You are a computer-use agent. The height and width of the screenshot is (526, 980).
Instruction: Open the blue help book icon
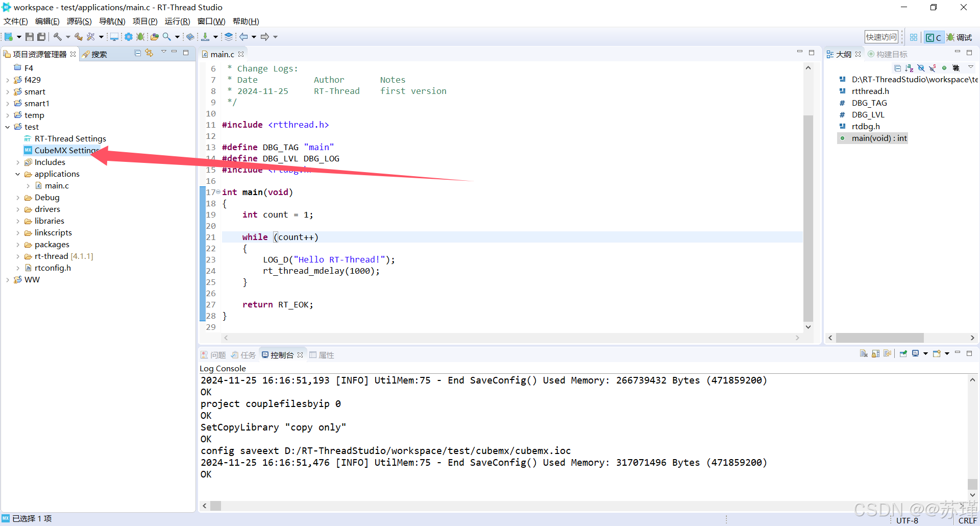(x=190, y=37)
